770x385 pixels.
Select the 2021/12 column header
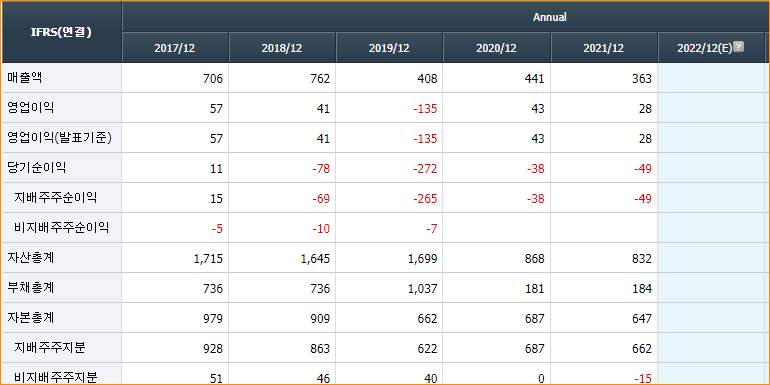click(604, 48)
